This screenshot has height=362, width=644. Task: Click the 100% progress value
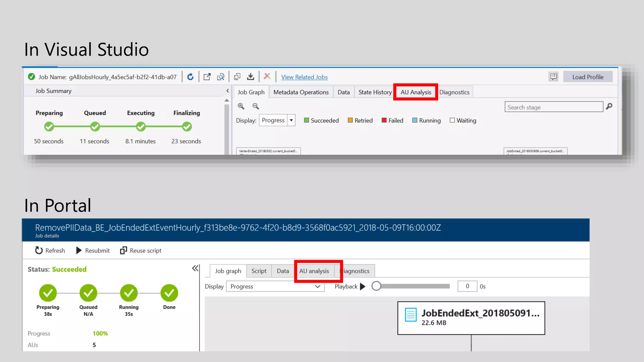point(100,333)
